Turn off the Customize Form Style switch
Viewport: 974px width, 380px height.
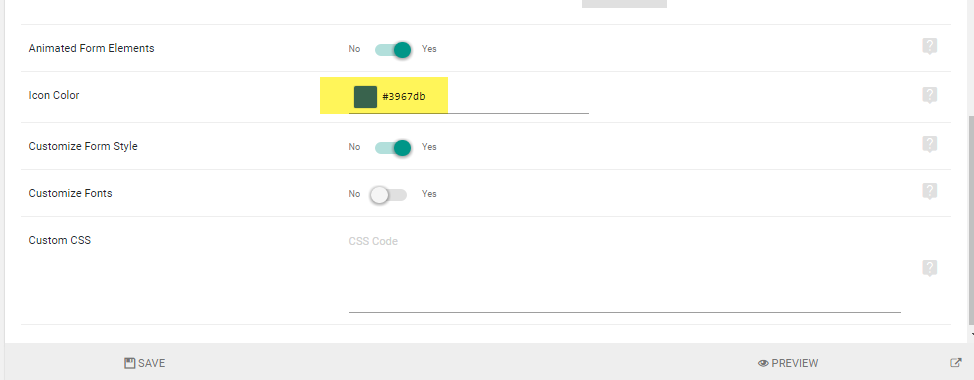(x=393, y=148)
